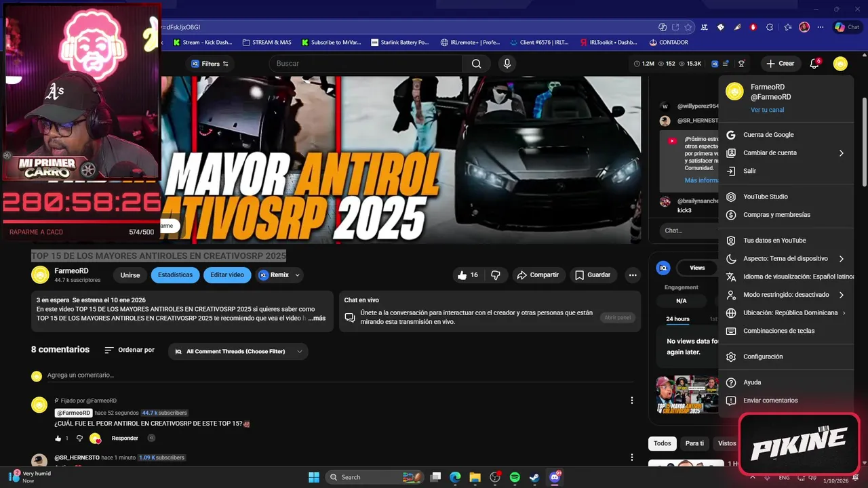868x488 pixels.
Task: Like the pinned FarmeoRD comment
Action: pos(58,439)
